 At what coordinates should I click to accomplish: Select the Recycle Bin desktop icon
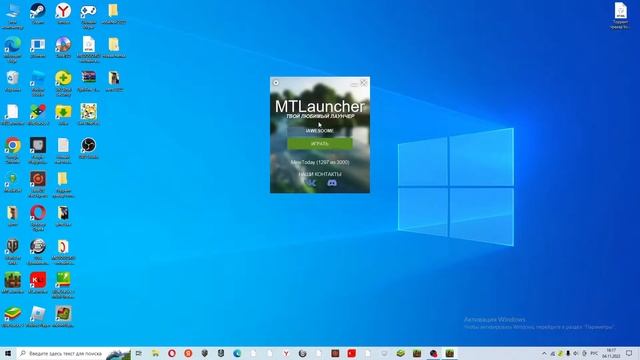pos(13,80)
